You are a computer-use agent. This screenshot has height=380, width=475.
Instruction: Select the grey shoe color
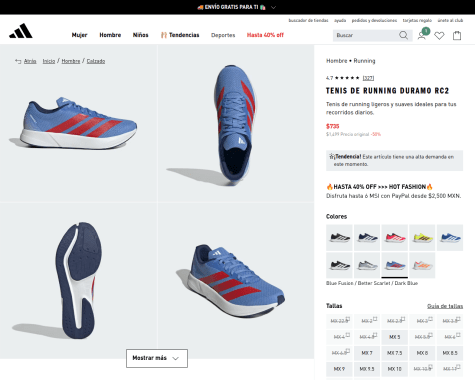367,265
